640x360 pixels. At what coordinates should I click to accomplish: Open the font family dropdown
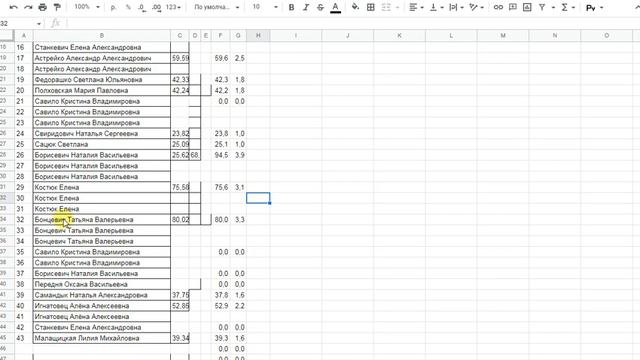pyautogui.click(x=216, y=7)
